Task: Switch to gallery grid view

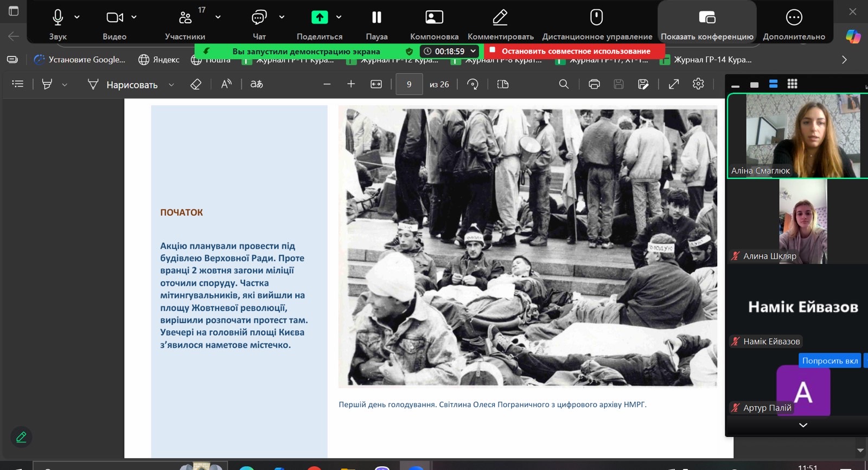Action: click(792, 84)
